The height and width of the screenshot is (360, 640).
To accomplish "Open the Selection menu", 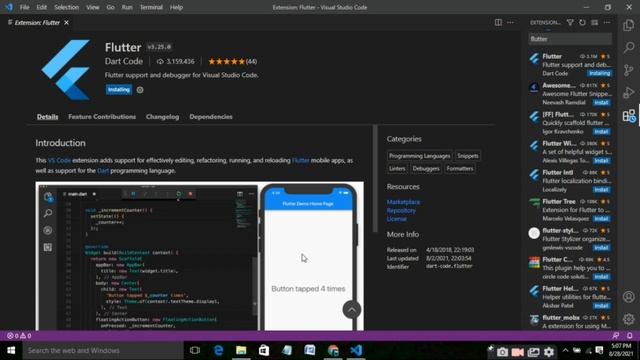I will [x=66, y=7].
